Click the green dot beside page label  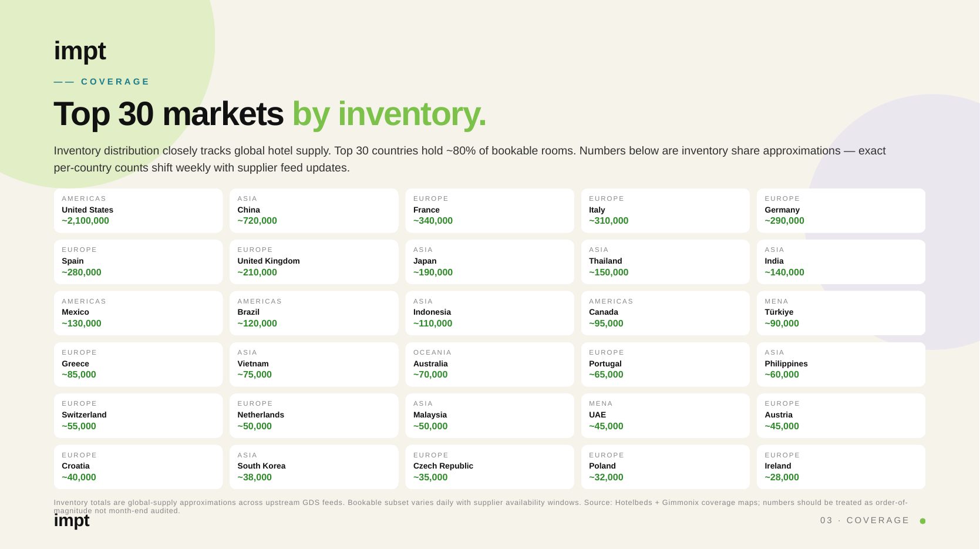922,521
